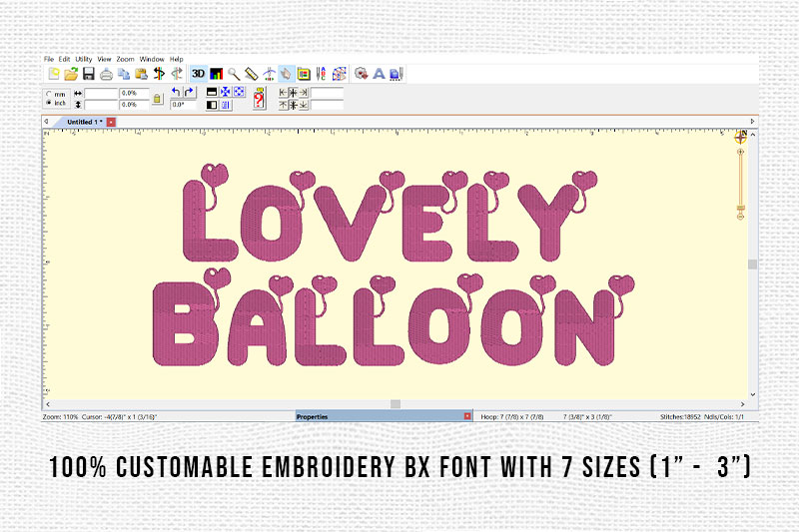Screen dimensions: 799x532
Task: Click the scroll down arrow
Action: tap(753, 394)
